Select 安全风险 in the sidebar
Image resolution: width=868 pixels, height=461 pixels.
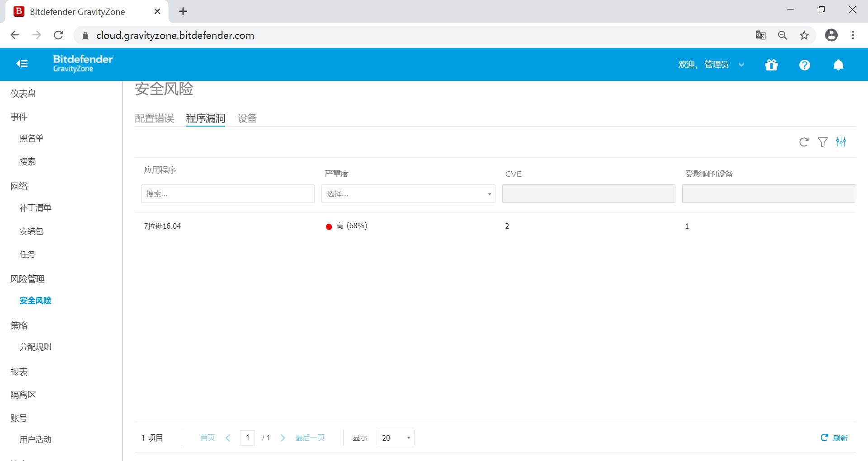pos(35,301)
